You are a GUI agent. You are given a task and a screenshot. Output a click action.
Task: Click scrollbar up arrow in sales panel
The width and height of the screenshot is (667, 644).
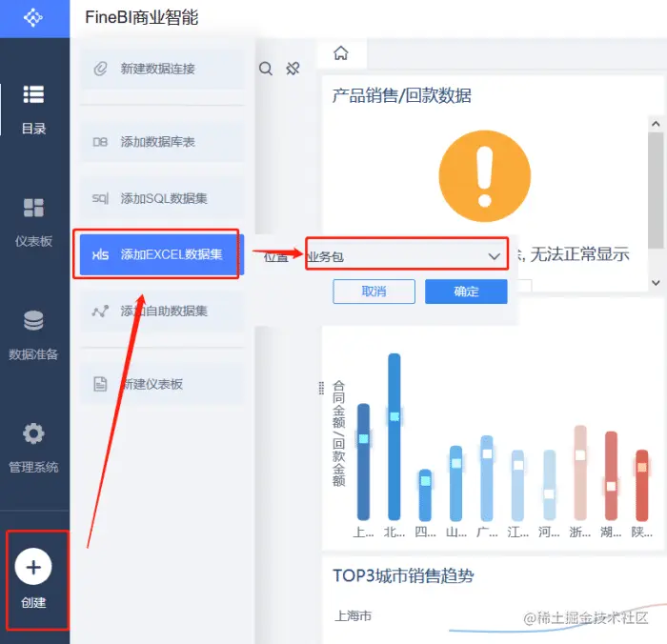(656, 124)
